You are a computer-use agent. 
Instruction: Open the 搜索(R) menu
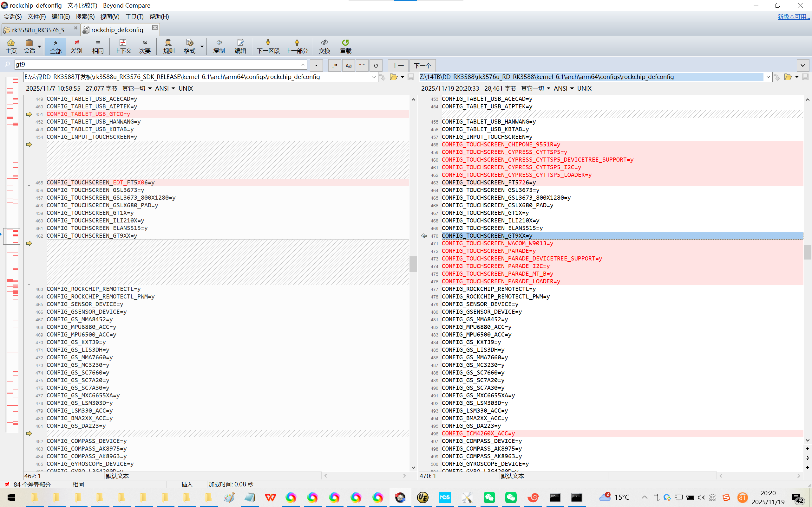click(85, 16)
